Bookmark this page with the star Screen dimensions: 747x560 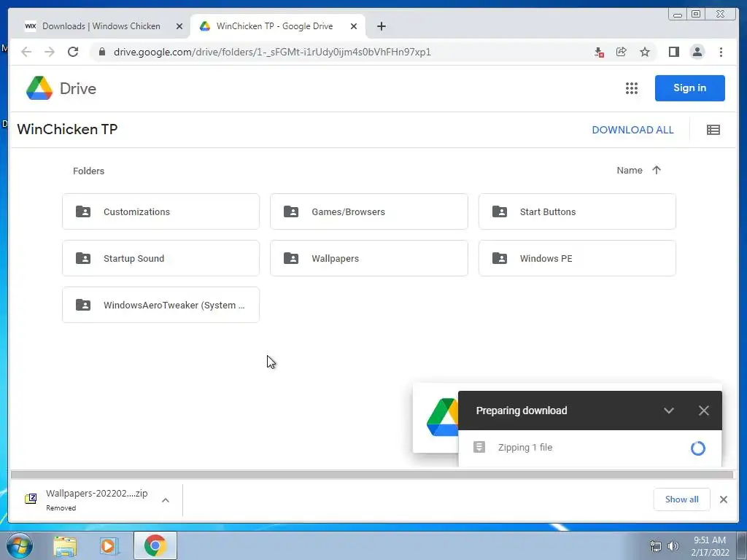645,52
